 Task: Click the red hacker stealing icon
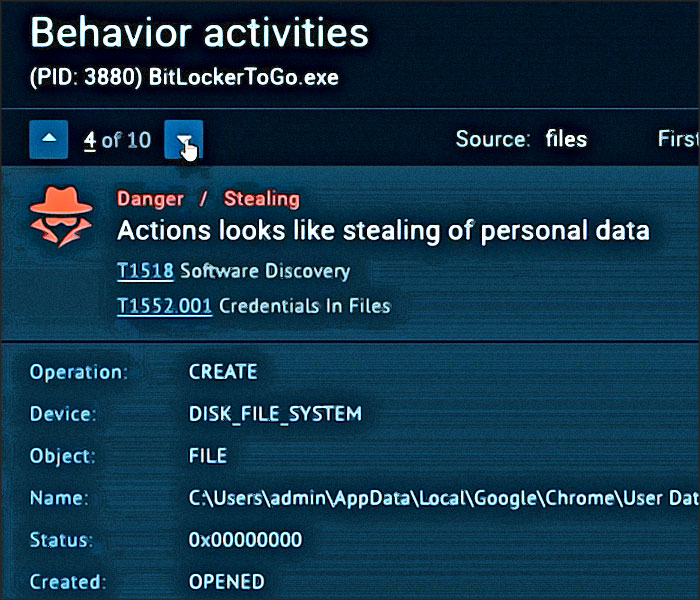click(61, 216)
